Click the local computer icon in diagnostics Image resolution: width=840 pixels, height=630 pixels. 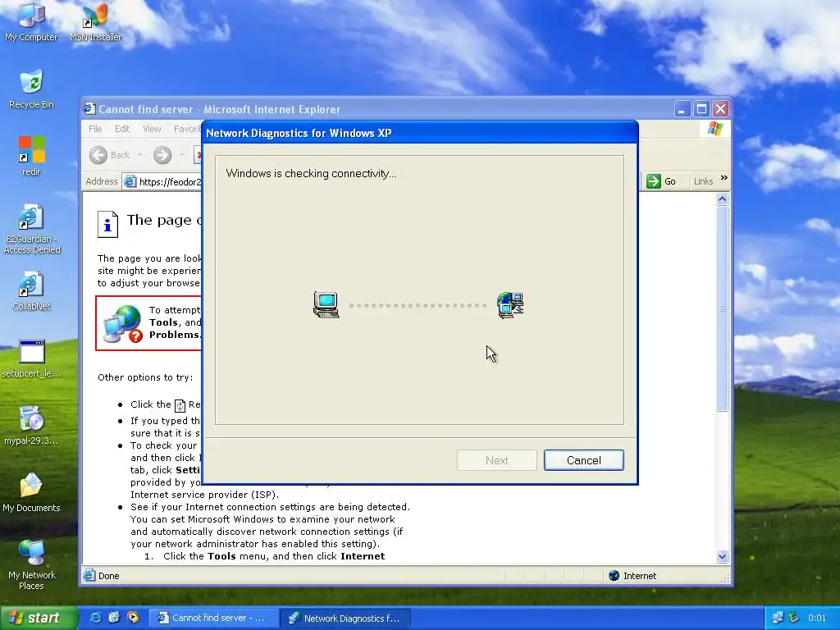point(326,305)
